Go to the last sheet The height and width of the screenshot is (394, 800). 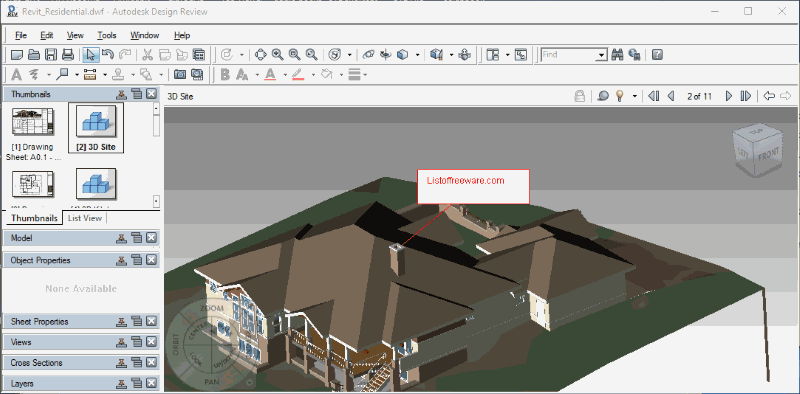pos(745,96)
